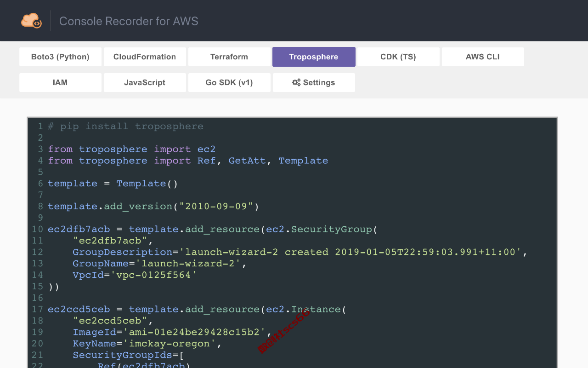Click line number 17 in the gutter

coord(37,309)
